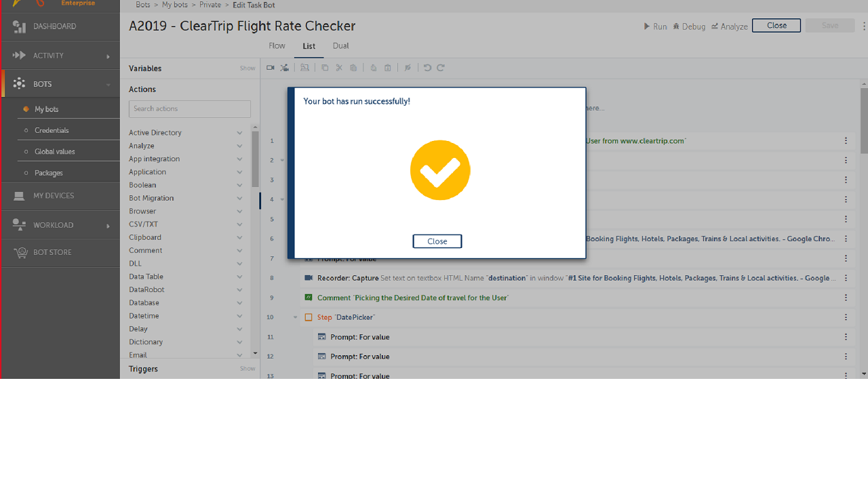Start debugging with the Debug button

pos(689,26)
